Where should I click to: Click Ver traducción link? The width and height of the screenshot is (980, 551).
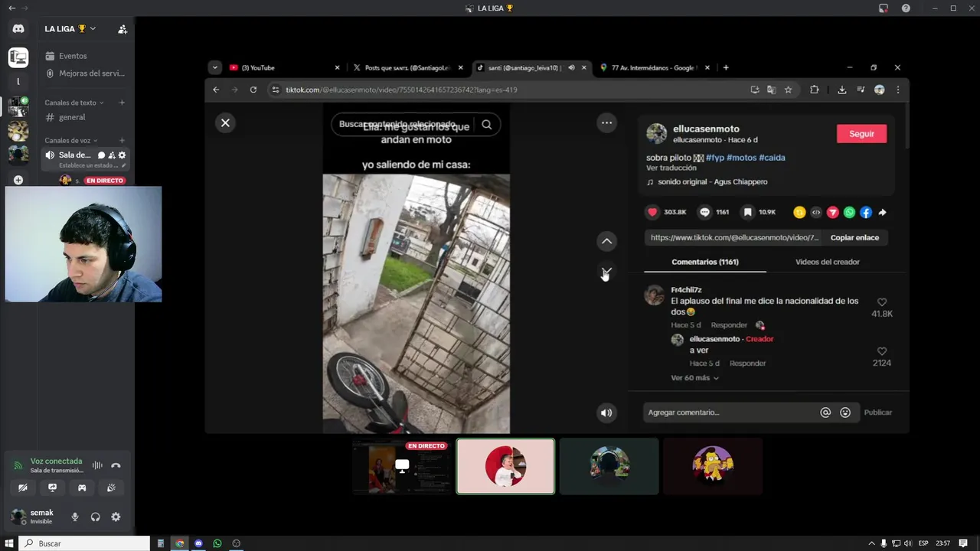tap(671, 168)
